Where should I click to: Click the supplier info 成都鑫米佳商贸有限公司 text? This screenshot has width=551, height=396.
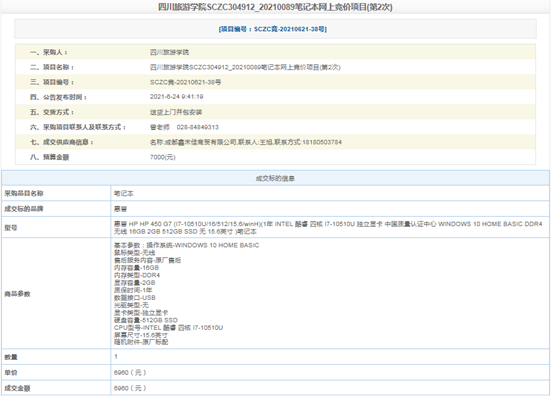pyautogui.click(x=246, y=142)
